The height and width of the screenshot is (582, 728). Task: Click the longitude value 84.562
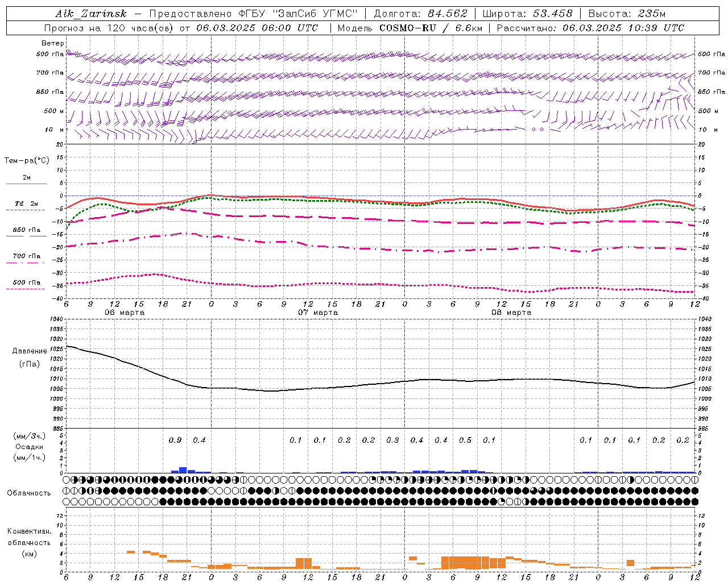[x=448, y=14]
